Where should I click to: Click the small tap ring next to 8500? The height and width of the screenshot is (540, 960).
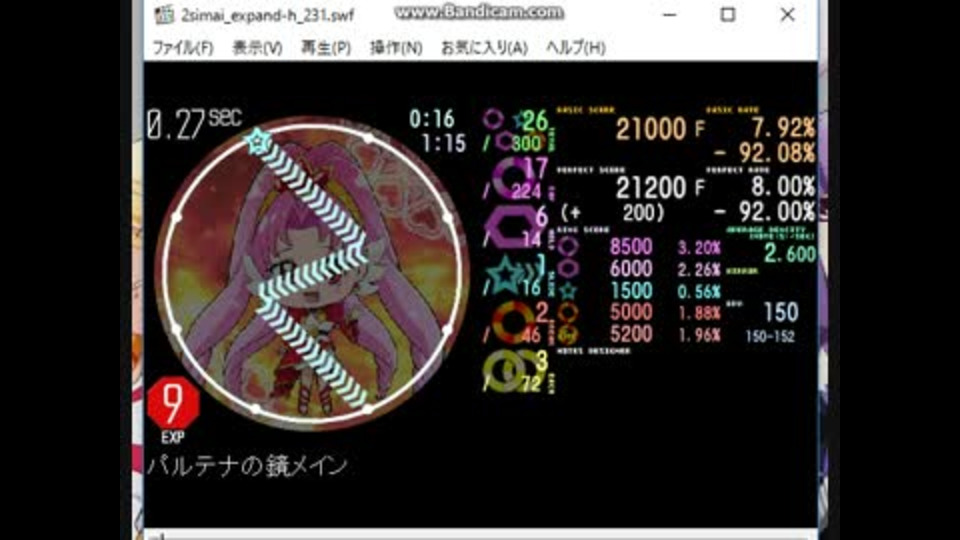point(568,247)
